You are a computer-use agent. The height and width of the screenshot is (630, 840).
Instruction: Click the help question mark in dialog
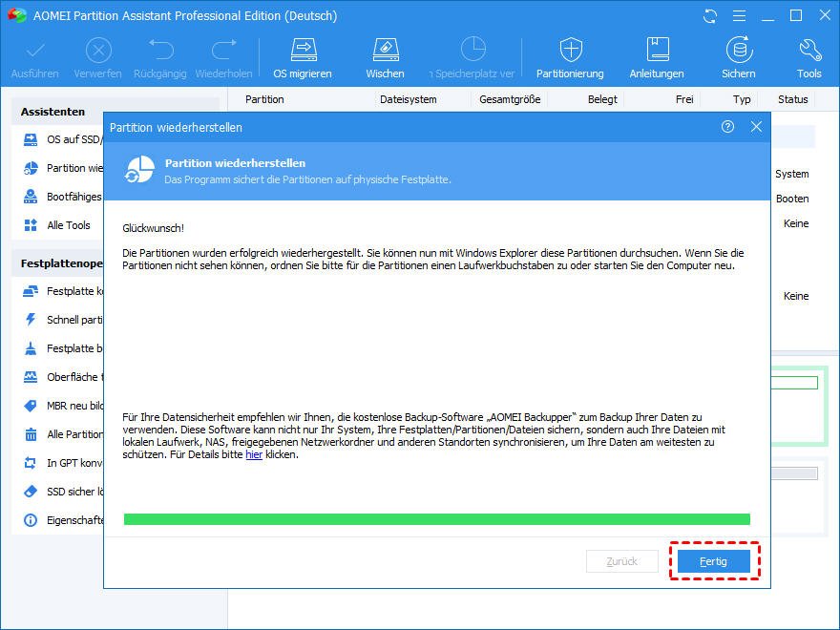(727, 127)
